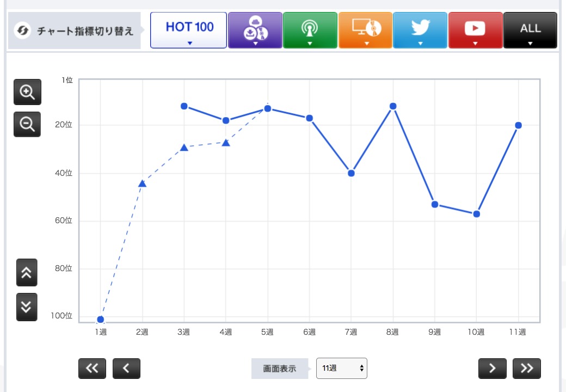Open the 11週 display range dropdown

(341, 368)
